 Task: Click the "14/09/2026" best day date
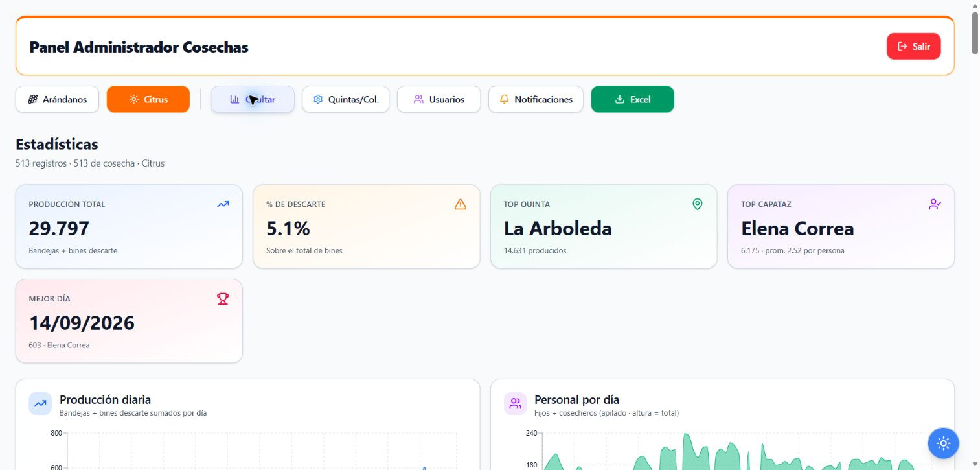point(82,323)
